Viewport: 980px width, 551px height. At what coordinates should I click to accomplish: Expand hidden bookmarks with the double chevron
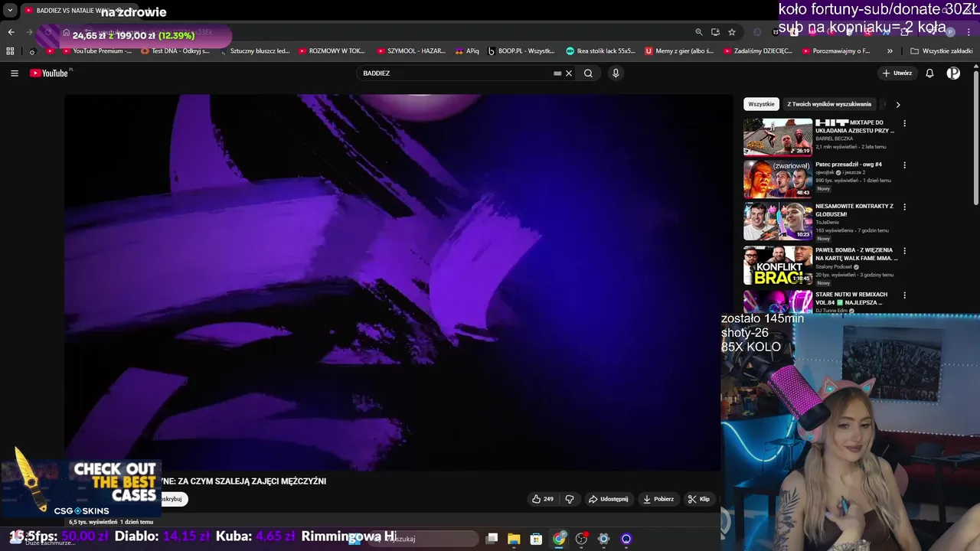[x=890, y=51]
